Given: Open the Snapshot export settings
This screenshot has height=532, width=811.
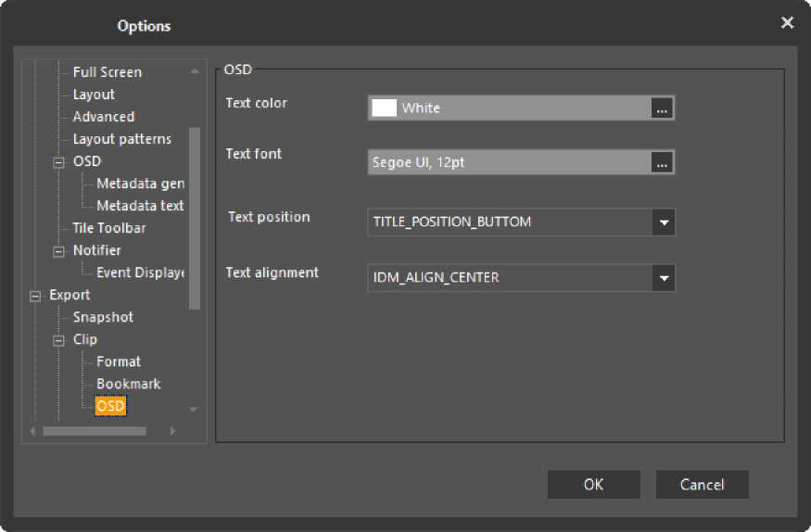Looking at the screenshot, I should (103, 317).
